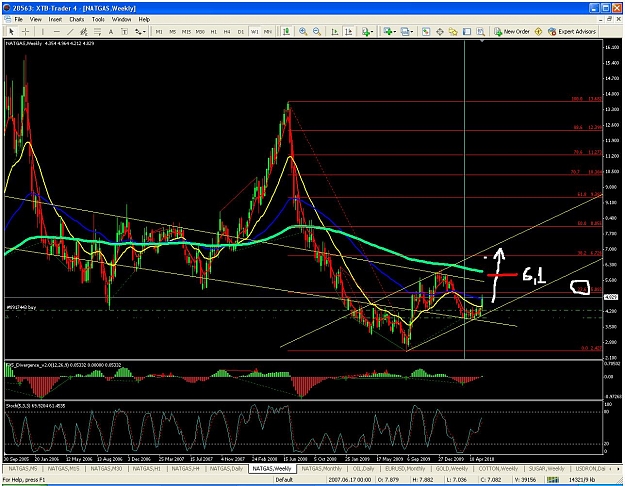Switch to the SUGAR,Weekly chart tab

[x=546, y=469]
